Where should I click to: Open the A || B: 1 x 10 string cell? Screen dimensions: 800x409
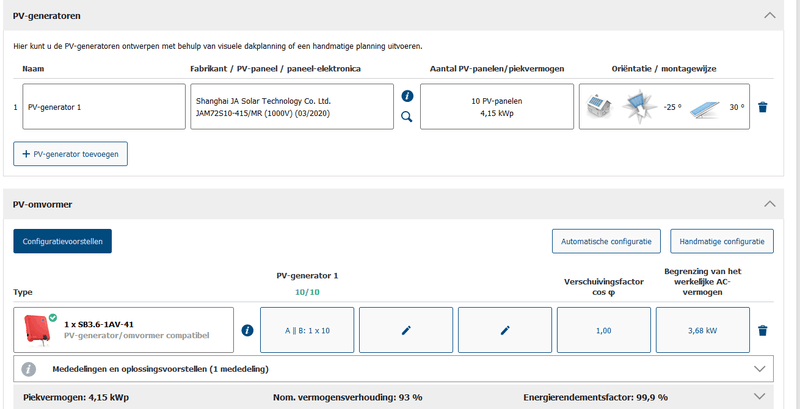pyautogui.click(x=307, y=330)
